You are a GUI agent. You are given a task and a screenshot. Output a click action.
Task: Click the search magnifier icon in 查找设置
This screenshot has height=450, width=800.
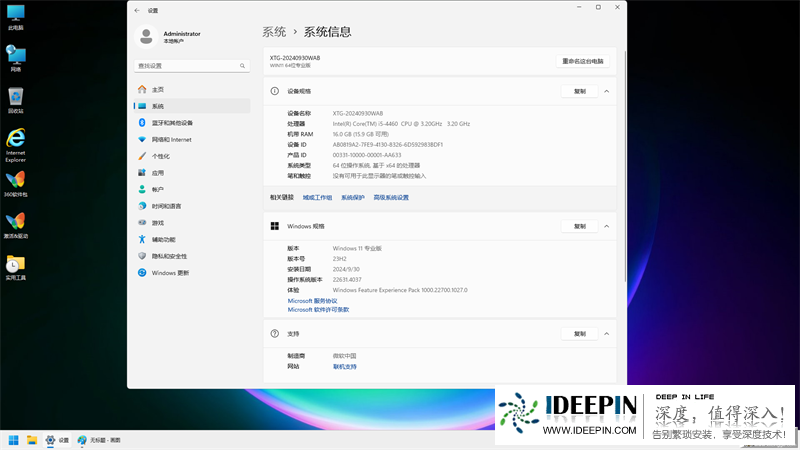coord(242,66)
